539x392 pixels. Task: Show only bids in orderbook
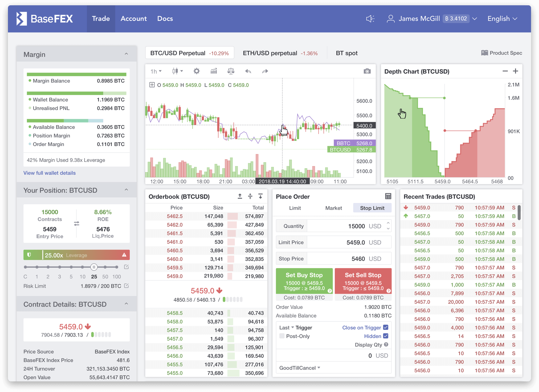(x=261, y=196)
